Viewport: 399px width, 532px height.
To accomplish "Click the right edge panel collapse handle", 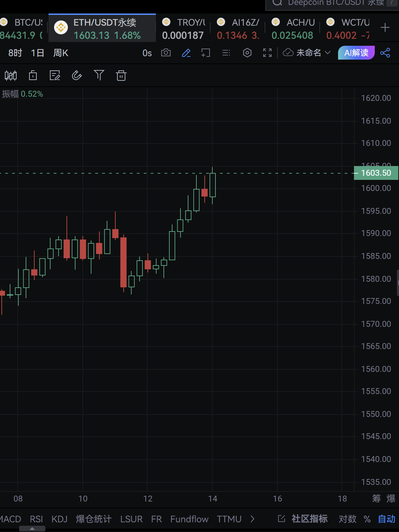I will pyautogui.click(x=398, y=282).
